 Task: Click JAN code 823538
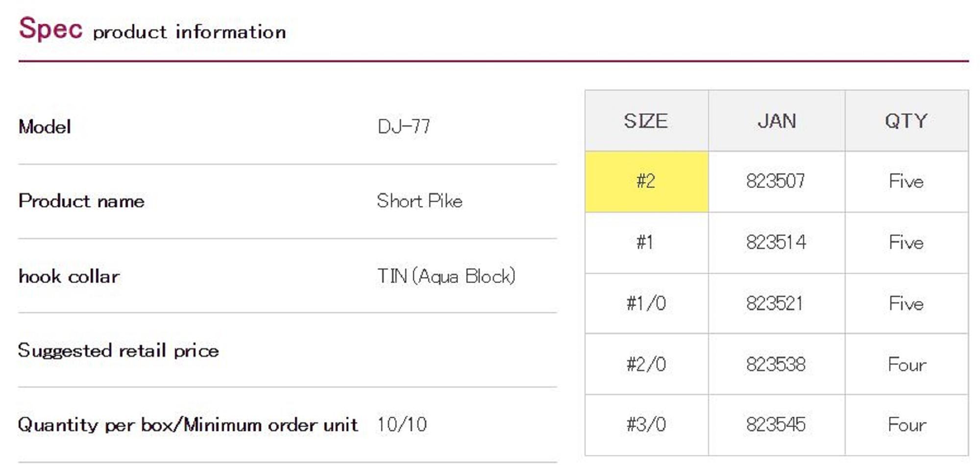point(776,364)
